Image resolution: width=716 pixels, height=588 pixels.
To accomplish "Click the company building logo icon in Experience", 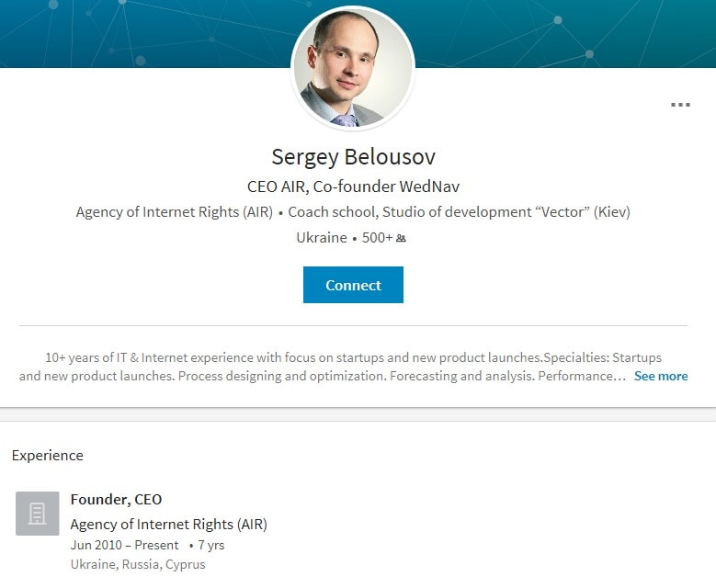I will click(x=38, y=514).
